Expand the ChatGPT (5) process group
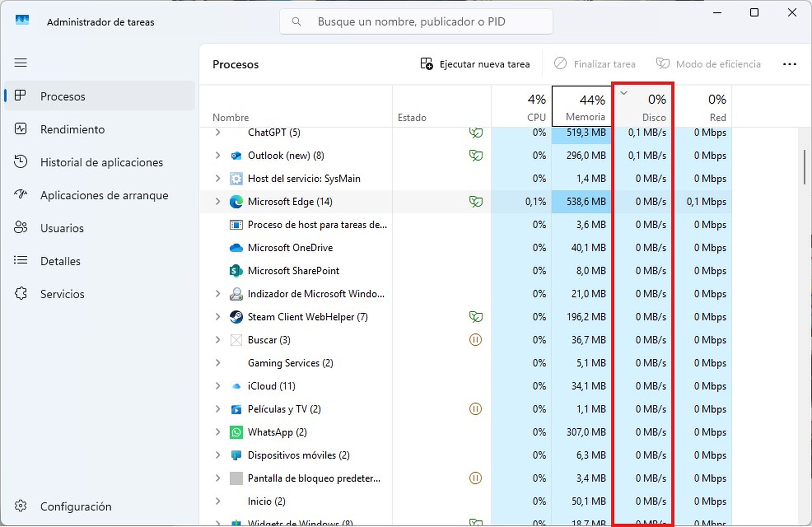812x527 pixels. click(218, 132)
